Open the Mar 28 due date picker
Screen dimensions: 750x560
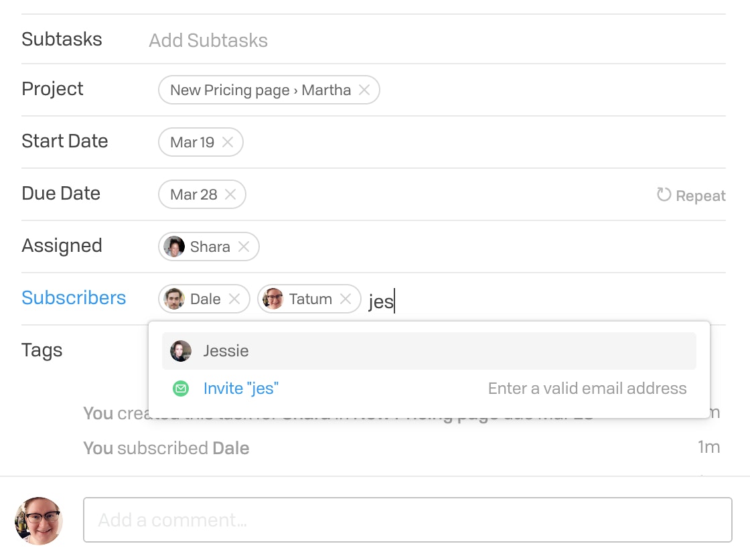pyautogui.click(x=194, y=194)
